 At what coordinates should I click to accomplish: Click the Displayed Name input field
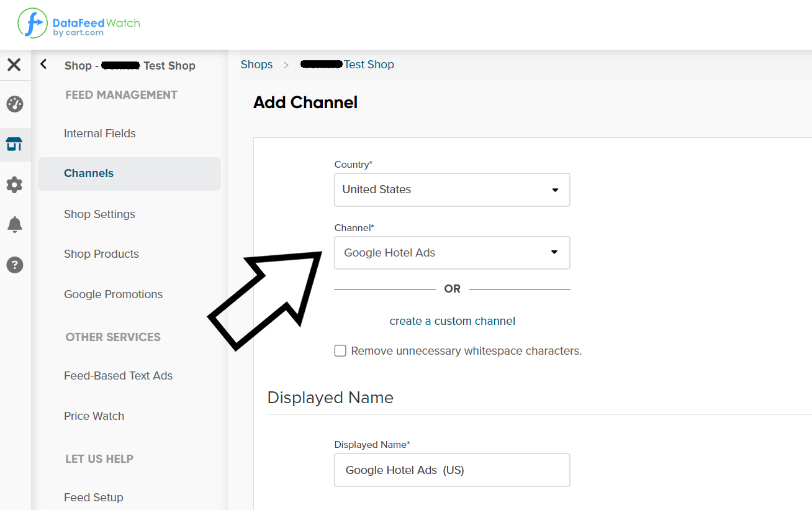pos(451,470)
